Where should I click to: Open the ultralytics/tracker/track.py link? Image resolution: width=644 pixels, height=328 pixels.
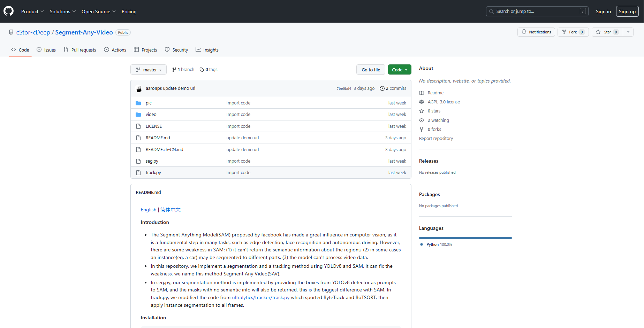pos(260,298)
